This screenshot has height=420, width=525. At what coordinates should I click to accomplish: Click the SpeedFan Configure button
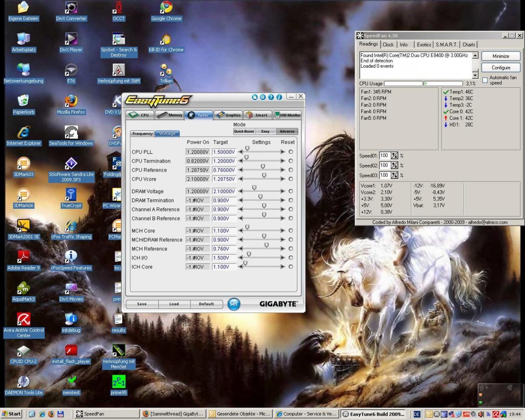[x=501, y=67]
